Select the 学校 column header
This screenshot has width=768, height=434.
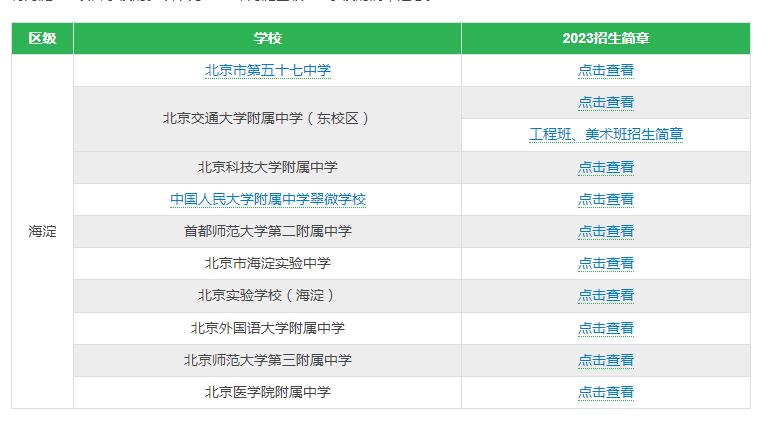pyautogui.click(x=267, y=38)
